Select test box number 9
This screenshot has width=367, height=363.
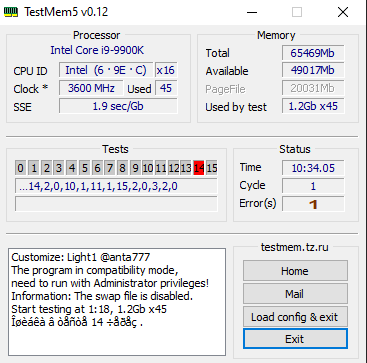pos(135,168)
